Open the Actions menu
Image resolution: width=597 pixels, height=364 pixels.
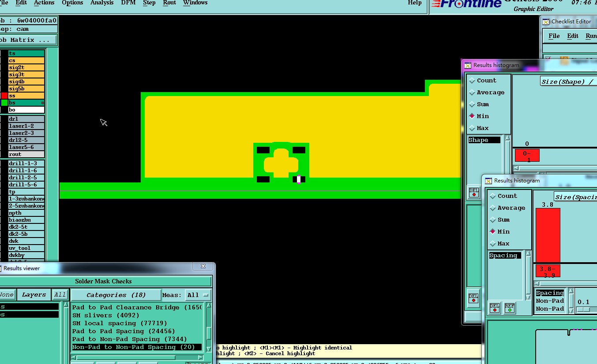(44, 3)
